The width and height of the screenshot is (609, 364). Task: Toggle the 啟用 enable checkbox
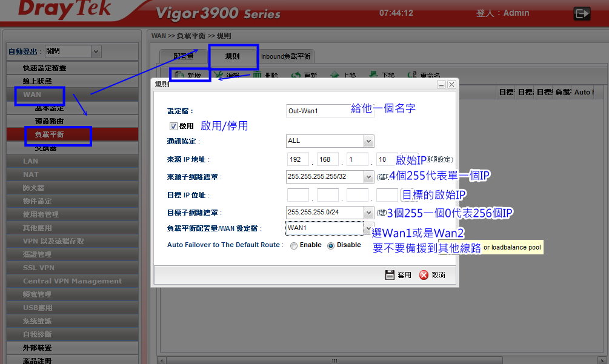[174, 126]
